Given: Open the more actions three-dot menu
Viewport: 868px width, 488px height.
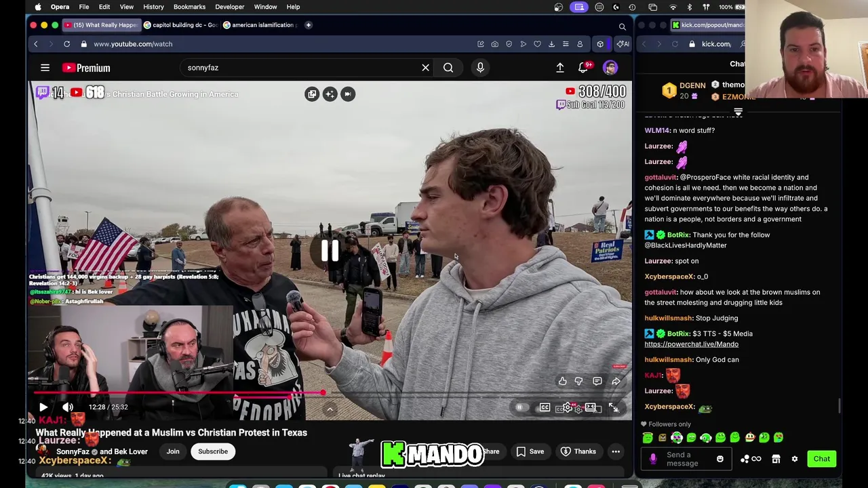Looking at the screenshot, I should 616,451.
